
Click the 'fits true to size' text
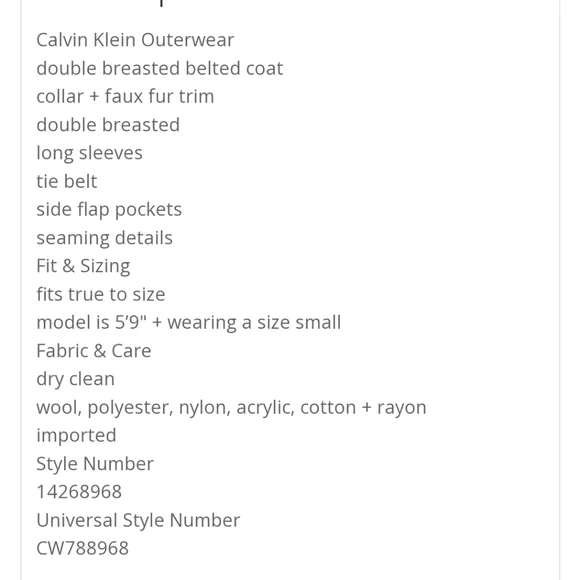point(101,294)
